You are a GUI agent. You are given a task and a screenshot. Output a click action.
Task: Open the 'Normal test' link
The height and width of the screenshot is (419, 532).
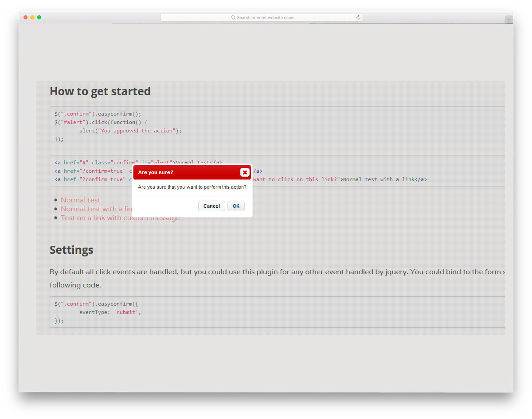click(x=80, y=200)
